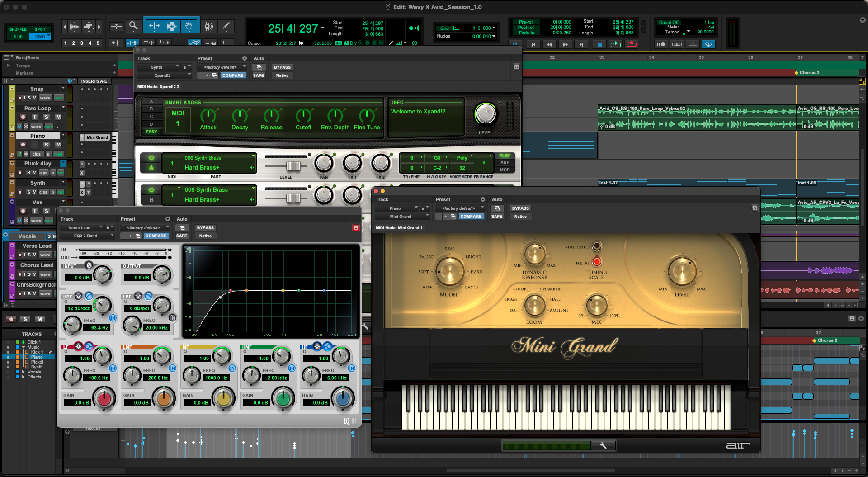
Task: Enable the LMF band IN toggle
Action: click(172, 368)
